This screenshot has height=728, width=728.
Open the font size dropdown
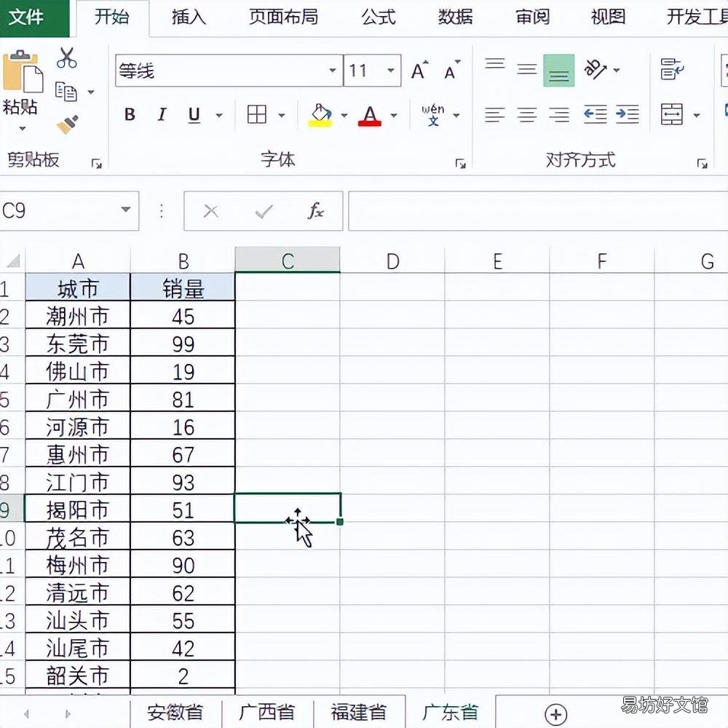391,71
